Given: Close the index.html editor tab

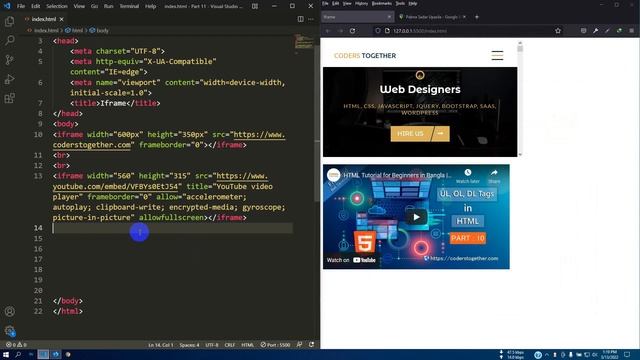Looking at the screenshot, I should (62, 19).
